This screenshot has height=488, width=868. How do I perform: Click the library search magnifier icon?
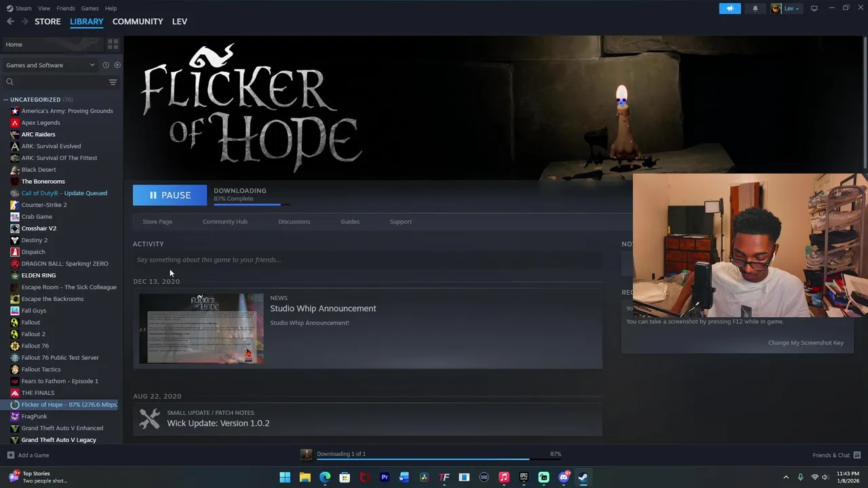coord(9,82)
